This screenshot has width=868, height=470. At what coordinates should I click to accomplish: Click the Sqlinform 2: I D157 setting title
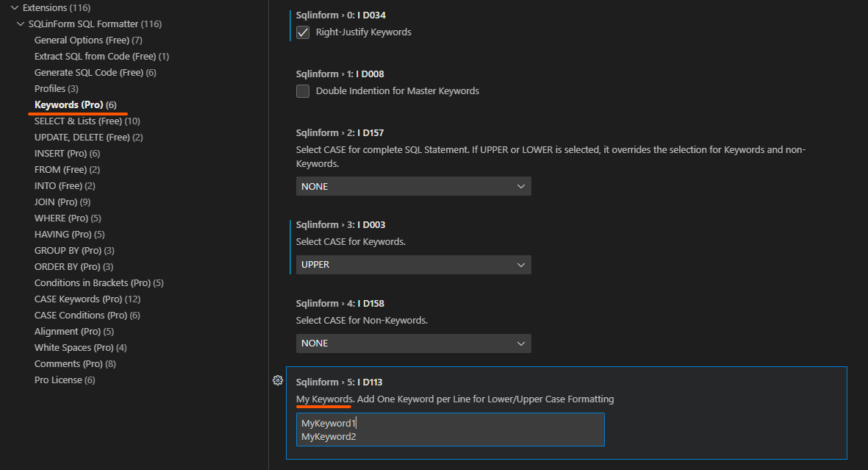coord(340,132)
